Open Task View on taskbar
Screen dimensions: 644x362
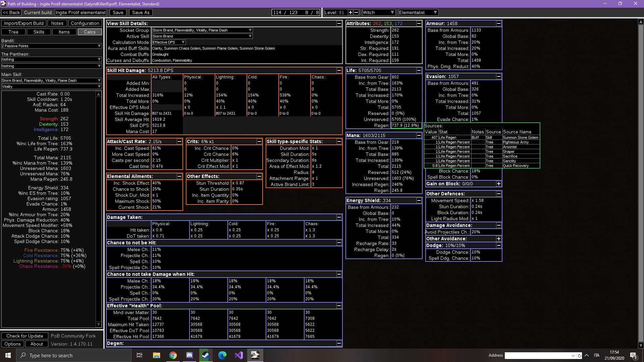click(x=140, y=355)
